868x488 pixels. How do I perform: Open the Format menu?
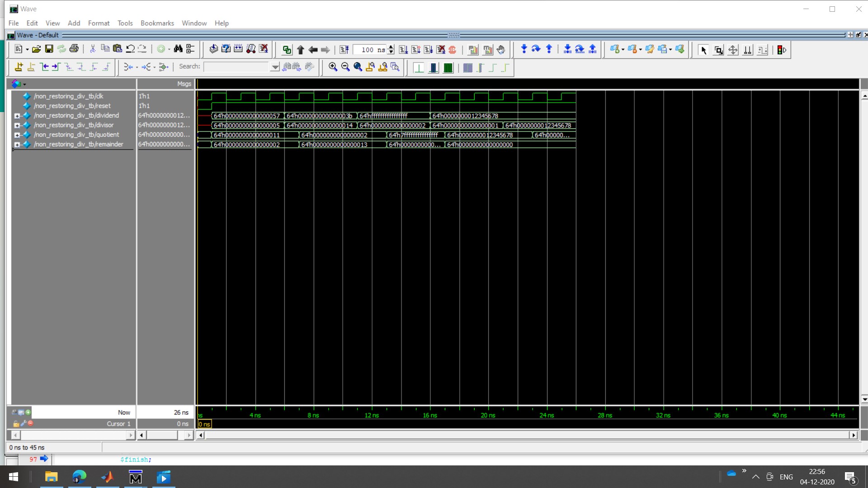click(99, 23)
